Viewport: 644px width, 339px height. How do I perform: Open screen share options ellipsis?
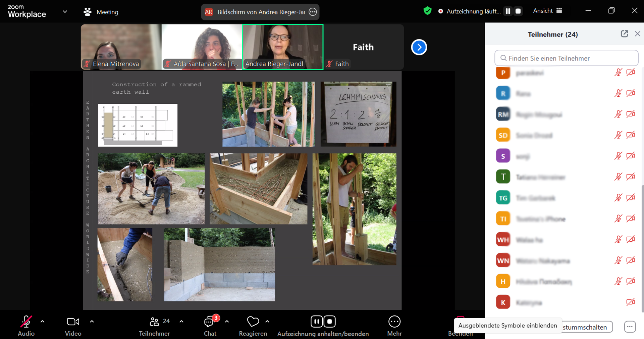tap(313, 12)
